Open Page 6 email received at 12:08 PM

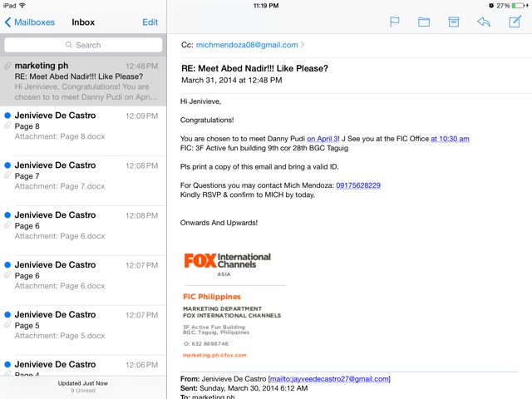coord(83,231)
